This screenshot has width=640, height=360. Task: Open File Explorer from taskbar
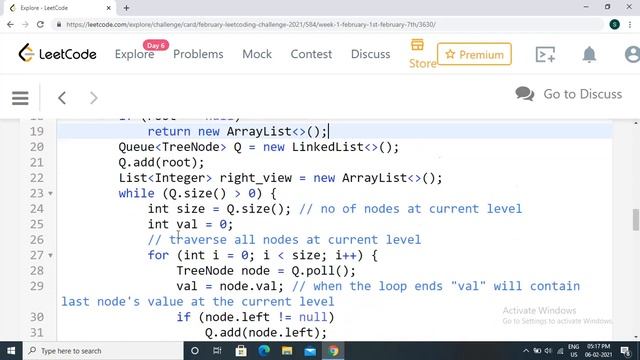(x=287, y=351)
